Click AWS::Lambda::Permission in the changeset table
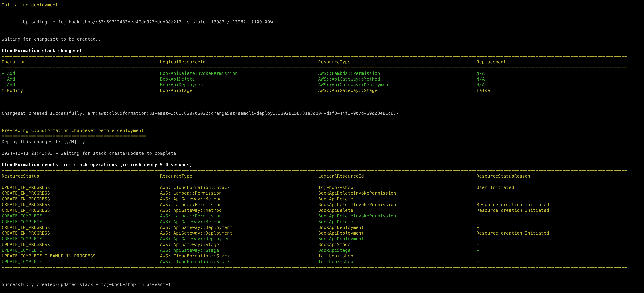This screenshot has width=644, height=293. tap(349, 74)
